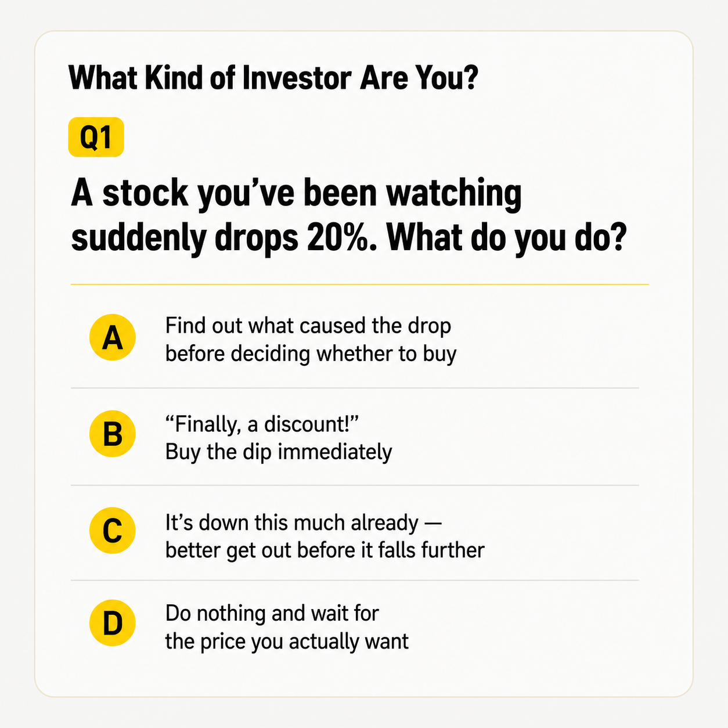
Task: Click 'What do you do?' in the question
Action: (x=507, y=238)
